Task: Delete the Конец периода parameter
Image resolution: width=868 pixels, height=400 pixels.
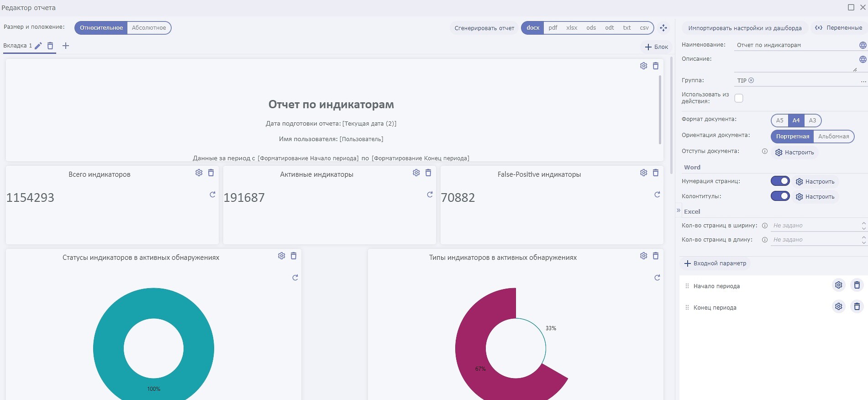Action: [x=857, y=306]
